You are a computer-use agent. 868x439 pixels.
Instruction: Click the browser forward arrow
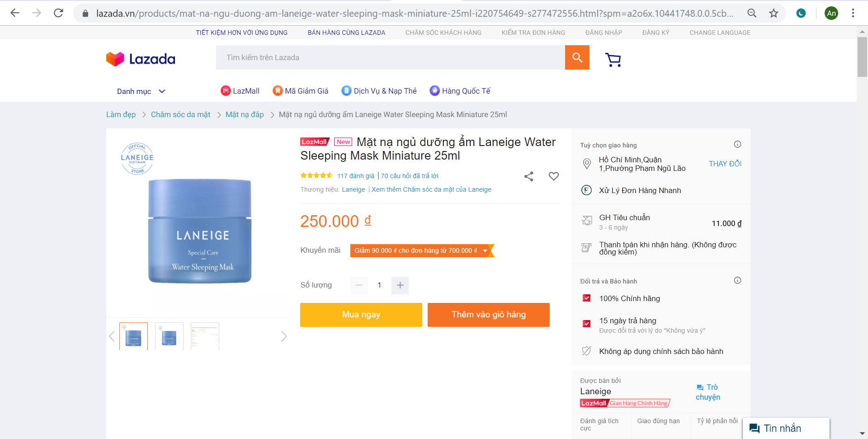(37, 13)
